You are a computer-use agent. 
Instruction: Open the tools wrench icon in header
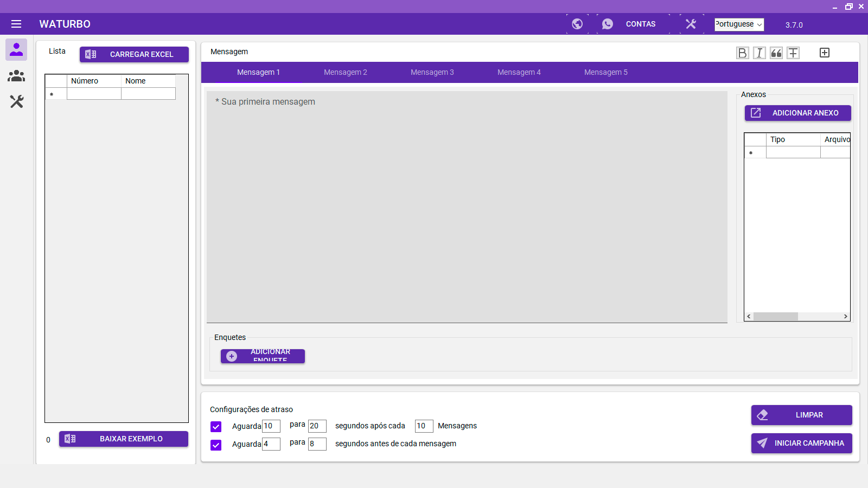[691, 24]
